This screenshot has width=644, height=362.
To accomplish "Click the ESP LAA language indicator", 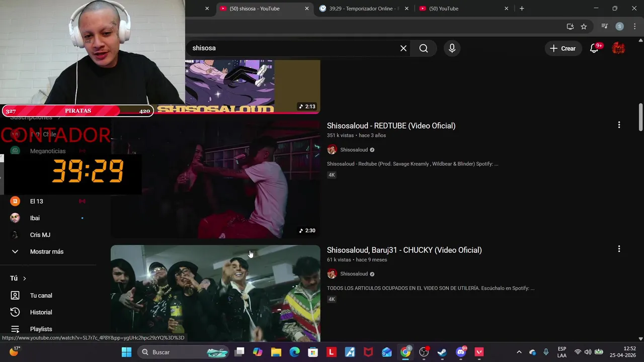I will pos(562,352).
